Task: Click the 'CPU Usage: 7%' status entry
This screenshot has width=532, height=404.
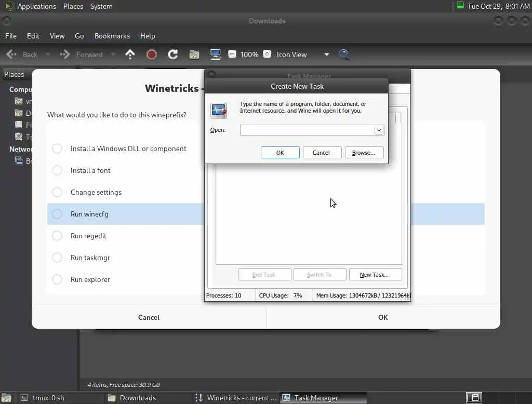Action: pyautogui.click(x=281, y=295)
